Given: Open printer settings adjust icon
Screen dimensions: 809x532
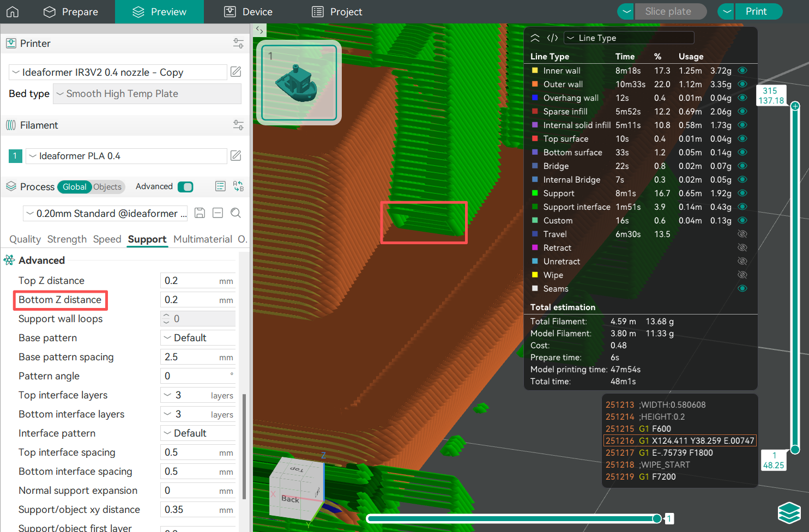Looking at the screenshot, I should point(238,44).
